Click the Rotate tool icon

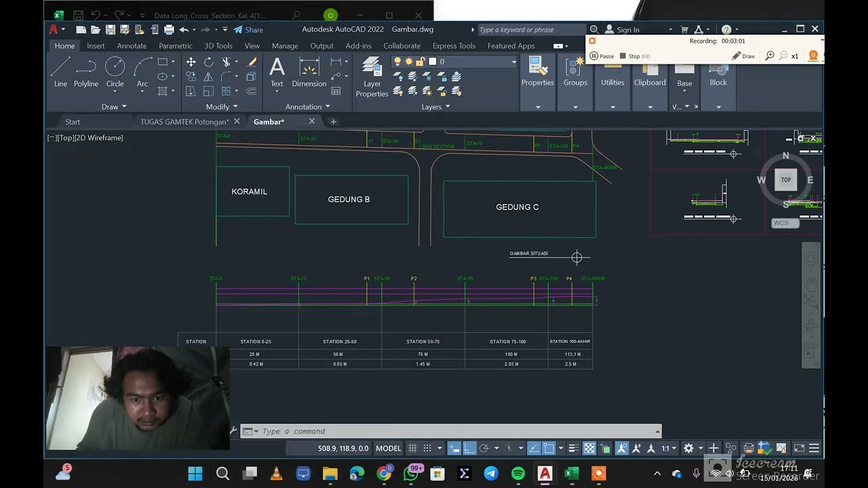click(208, 62)
